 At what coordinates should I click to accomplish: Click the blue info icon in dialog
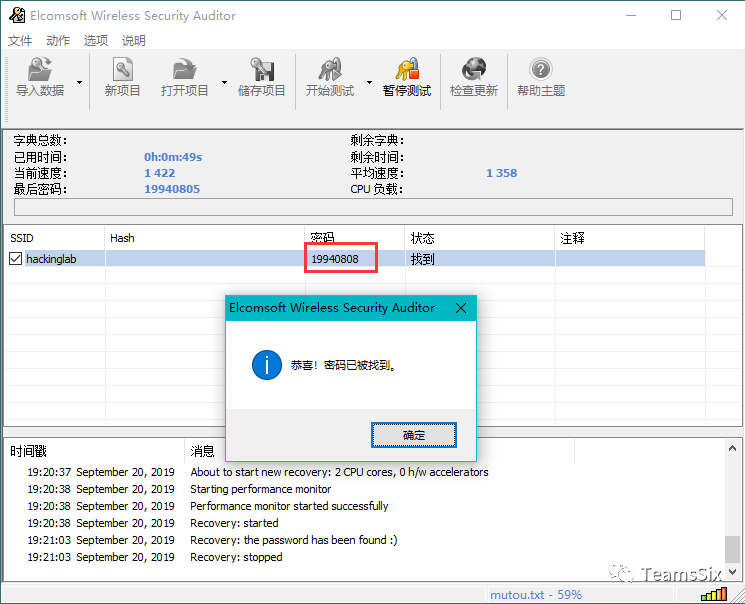click(267, 365)
